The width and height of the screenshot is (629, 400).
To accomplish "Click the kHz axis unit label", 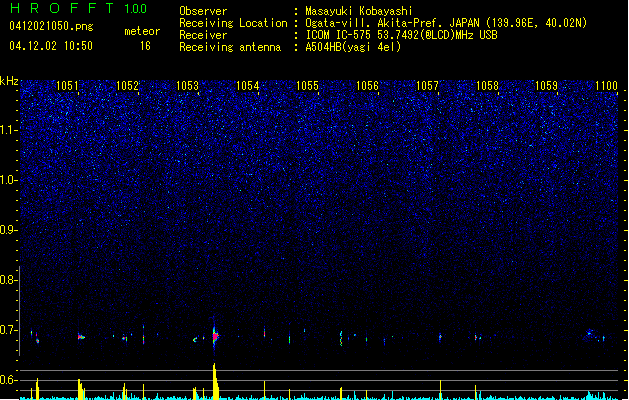I will point(9,81).
